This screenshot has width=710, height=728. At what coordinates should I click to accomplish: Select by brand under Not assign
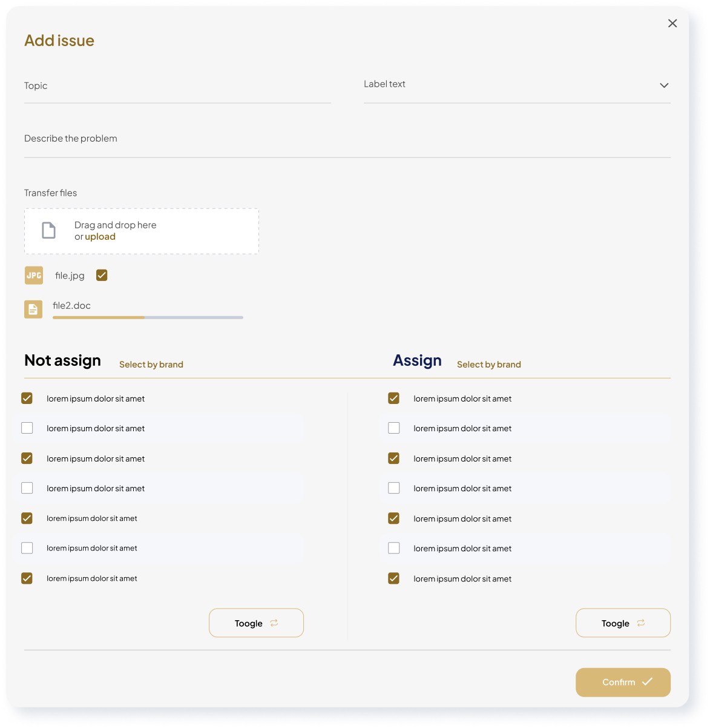point(151,364)
